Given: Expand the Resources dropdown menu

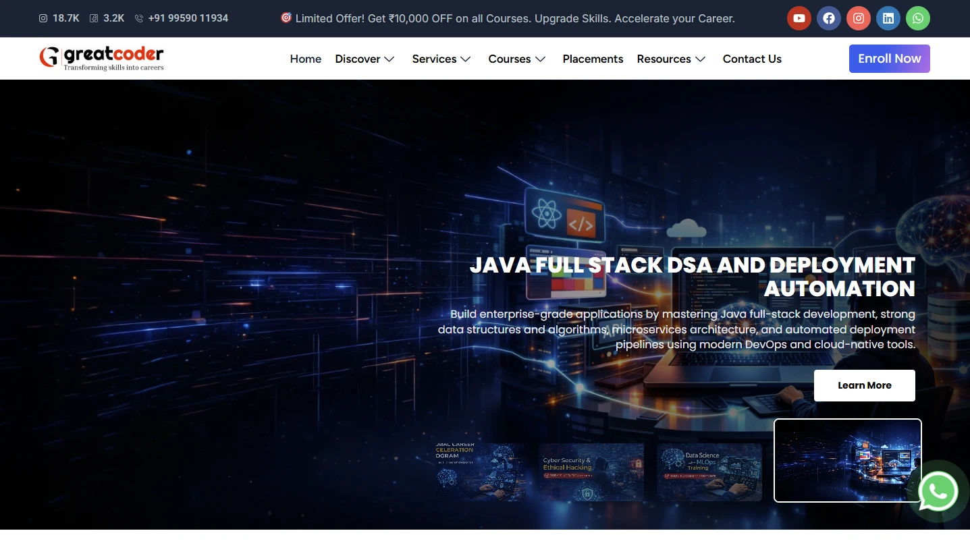Looking at the screenshot, I should point(671,59).
